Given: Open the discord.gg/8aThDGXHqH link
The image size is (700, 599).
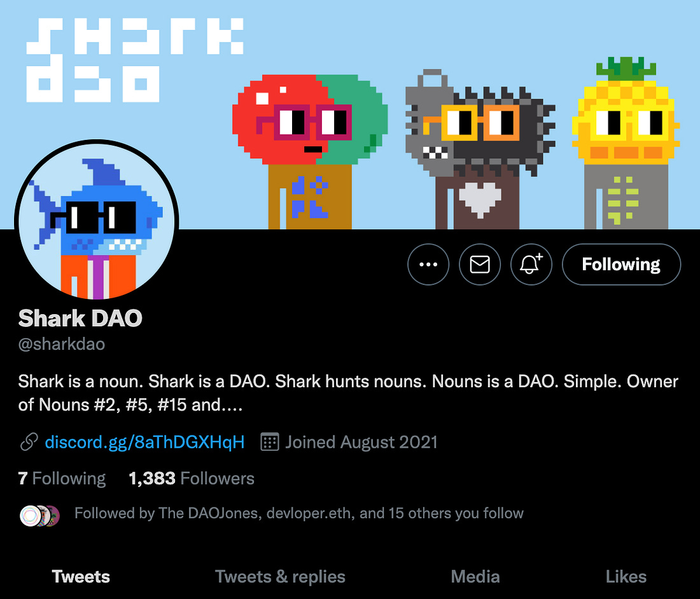Looking at the screenshot, I should click(x=144, y=442).
